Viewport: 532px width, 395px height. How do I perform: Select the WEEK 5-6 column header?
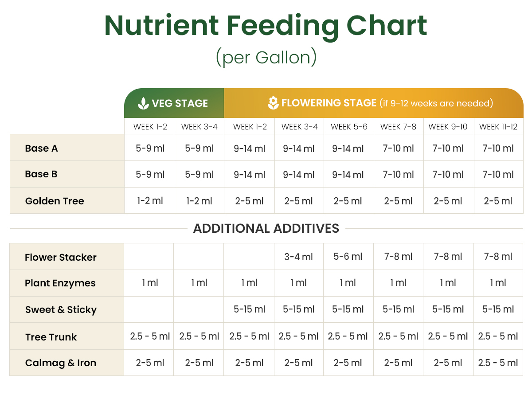click(x=349, y=127)
